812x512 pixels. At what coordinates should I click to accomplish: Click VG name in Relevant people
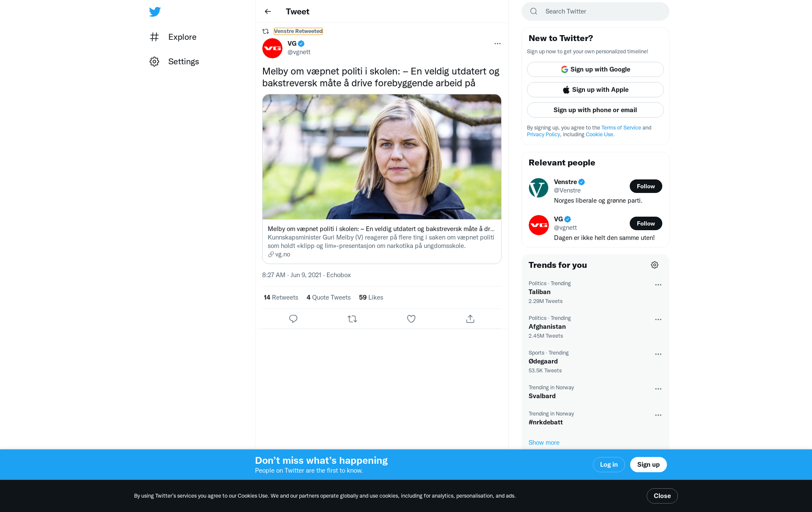tap(558, 219)
